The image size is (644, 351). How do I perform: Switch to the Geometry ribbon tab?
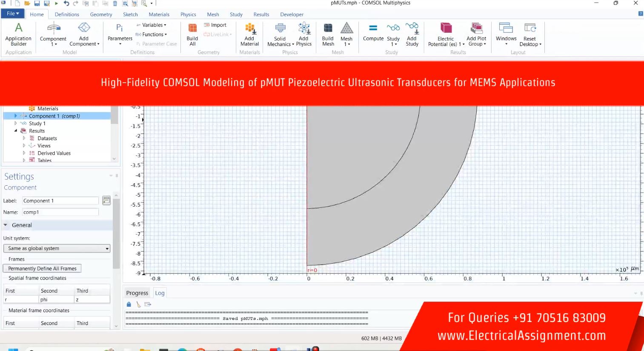[x=101, y=14]
